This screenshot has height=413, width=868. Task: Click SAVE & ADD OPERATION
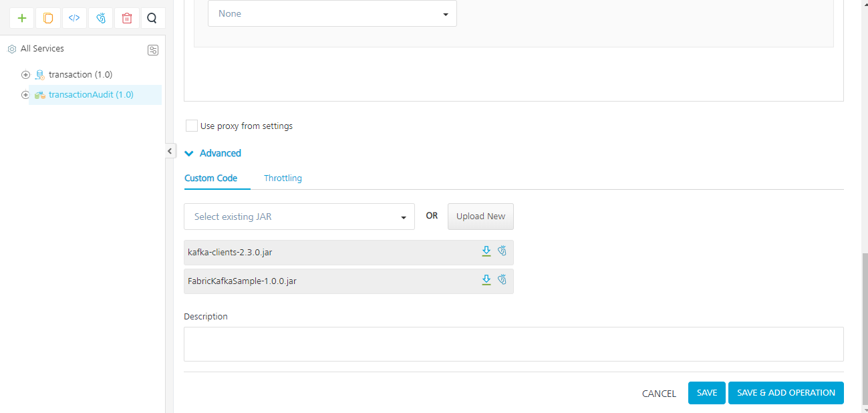point(786,393)
